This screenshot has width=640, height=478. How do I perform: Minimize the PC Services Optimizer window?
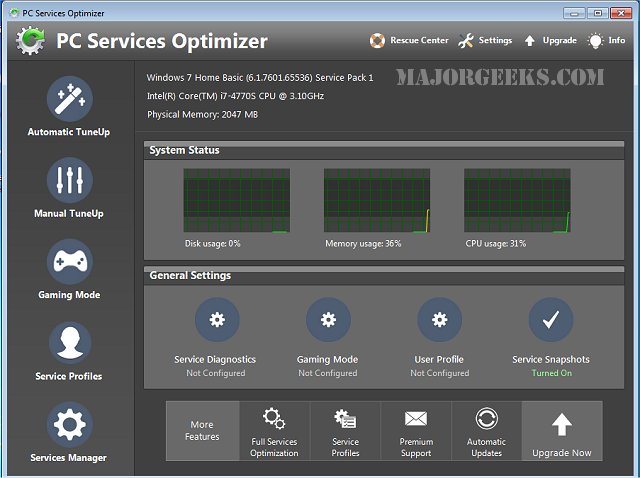[x=574, y=13]
